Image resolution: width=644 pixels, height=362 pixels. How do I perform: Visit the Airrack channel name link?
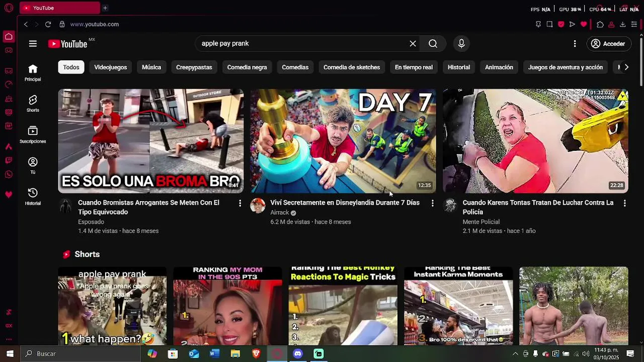click(x=280, y=213)
